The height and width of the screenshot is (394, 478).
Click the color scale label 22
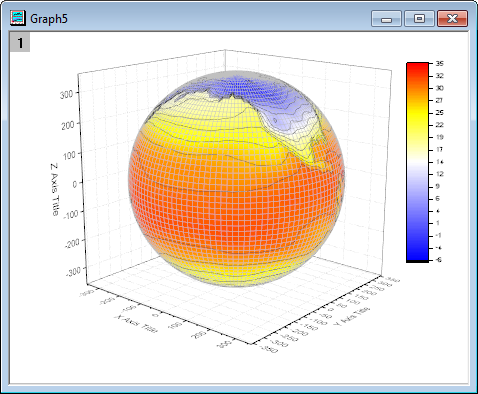[440, 125]
